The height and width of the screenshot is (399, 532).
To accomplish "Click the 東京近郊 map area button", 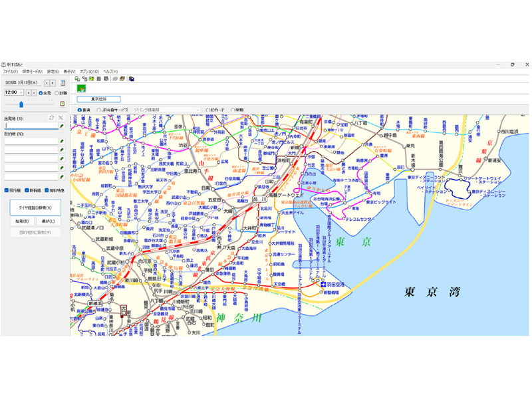I will [100, 98].
